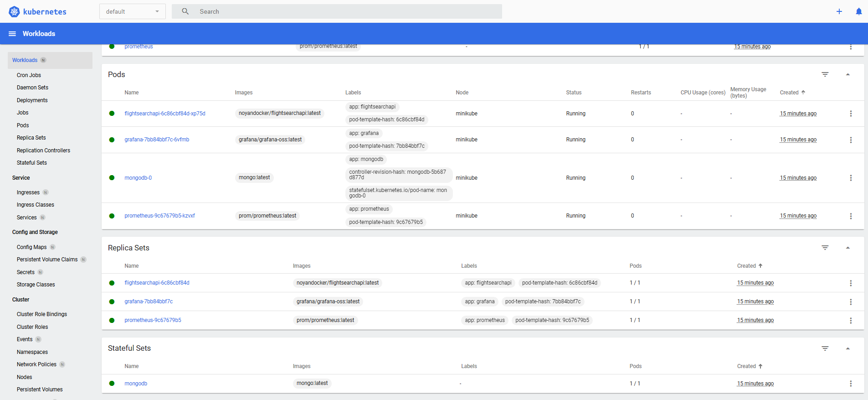
Task: Collapse the Stateful Sets section
Action: click(x=848, y=348)
